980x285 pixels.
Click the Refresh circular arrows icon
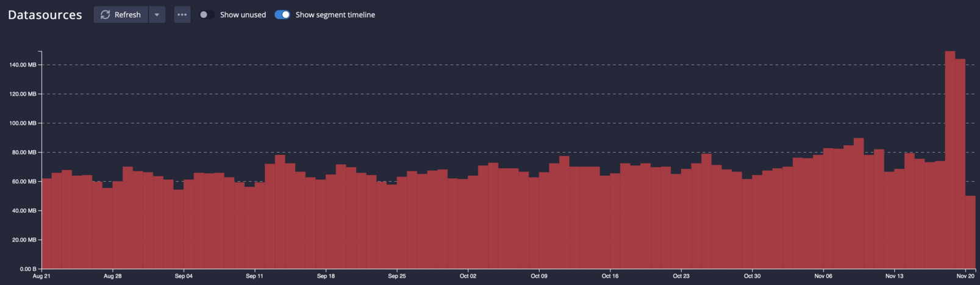[106, 15]
